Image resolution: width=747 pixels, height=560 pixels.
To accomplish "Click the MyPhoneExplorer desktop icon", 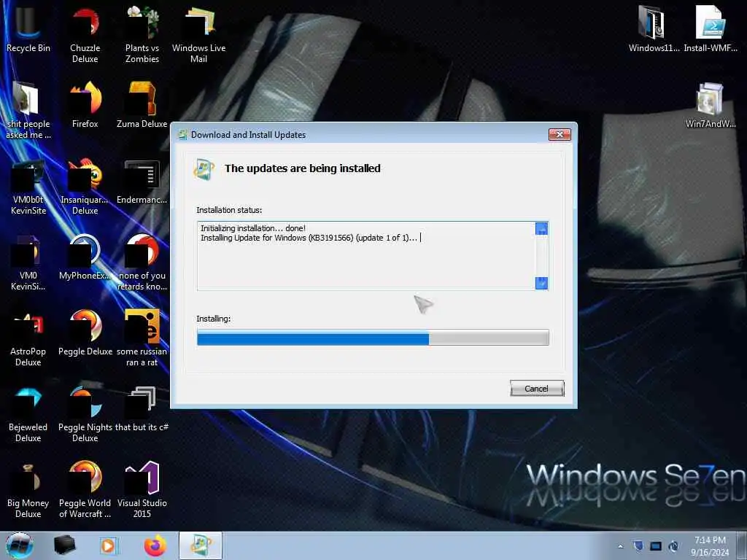I will (85, 257).
